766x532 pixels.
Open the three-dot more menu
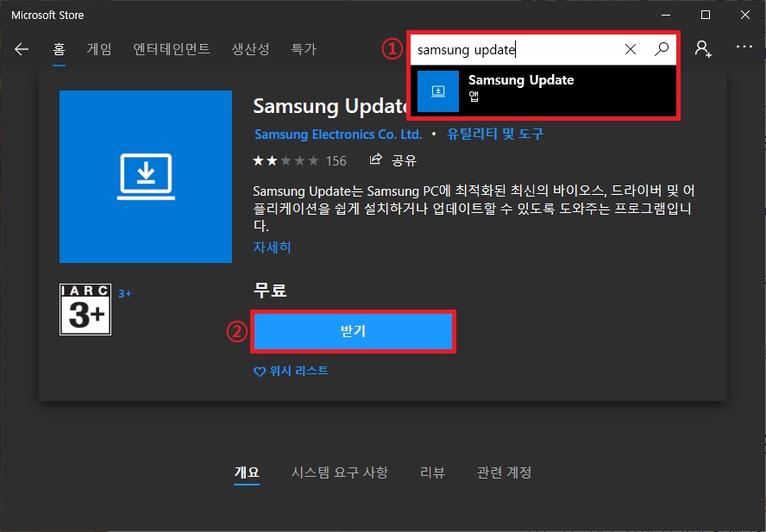744,47
